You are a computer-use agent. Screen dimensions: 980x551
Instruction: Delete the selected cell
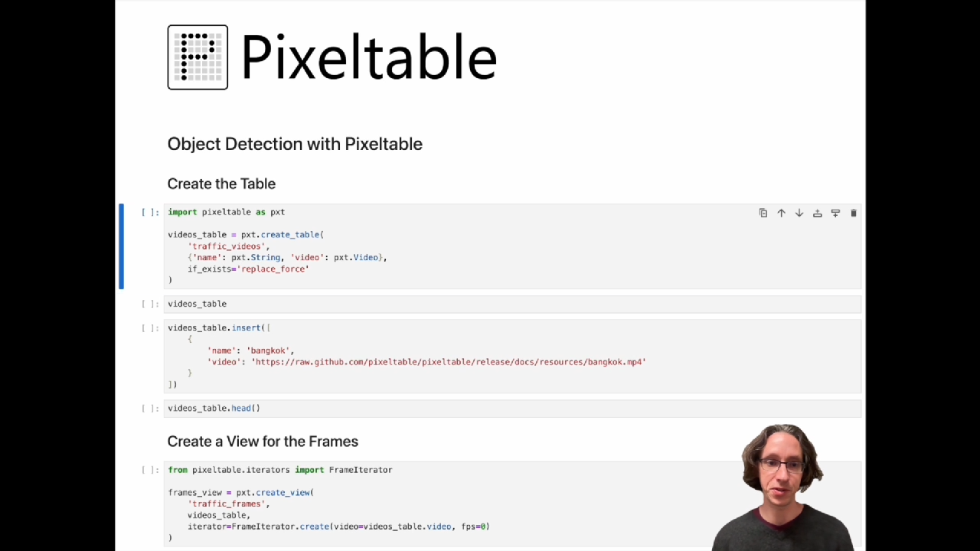854,214
